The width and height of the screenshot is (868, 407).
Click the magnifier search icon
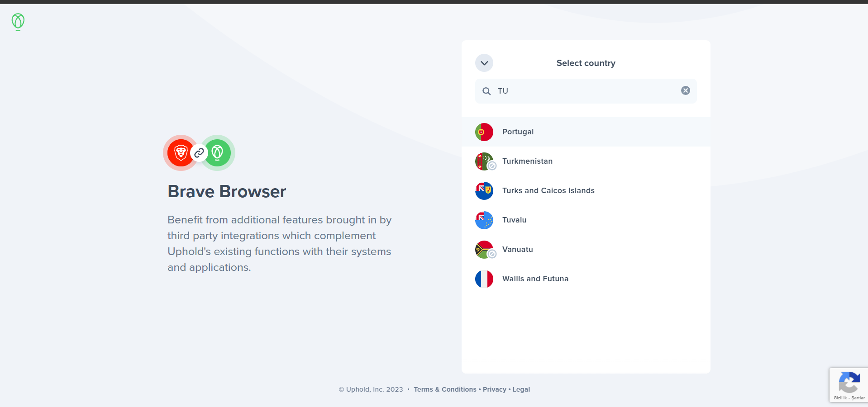pos(486,91)
